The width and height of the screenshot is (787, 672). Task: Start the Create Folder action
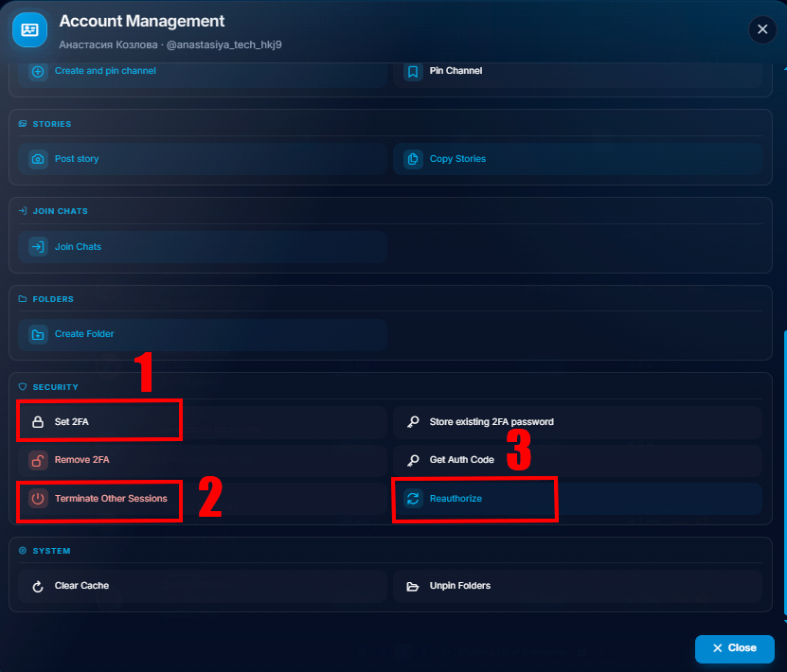[203, 334]
